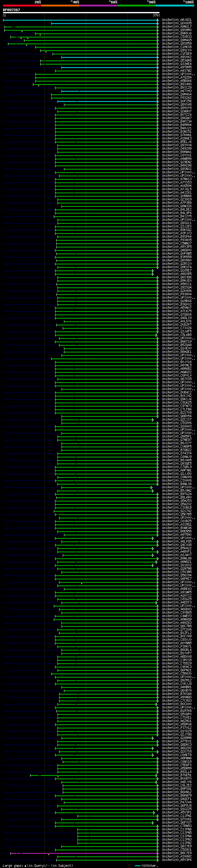Select hit label UniRef100_Q33AE4
The image size is (197, 868).
[177, 64]
